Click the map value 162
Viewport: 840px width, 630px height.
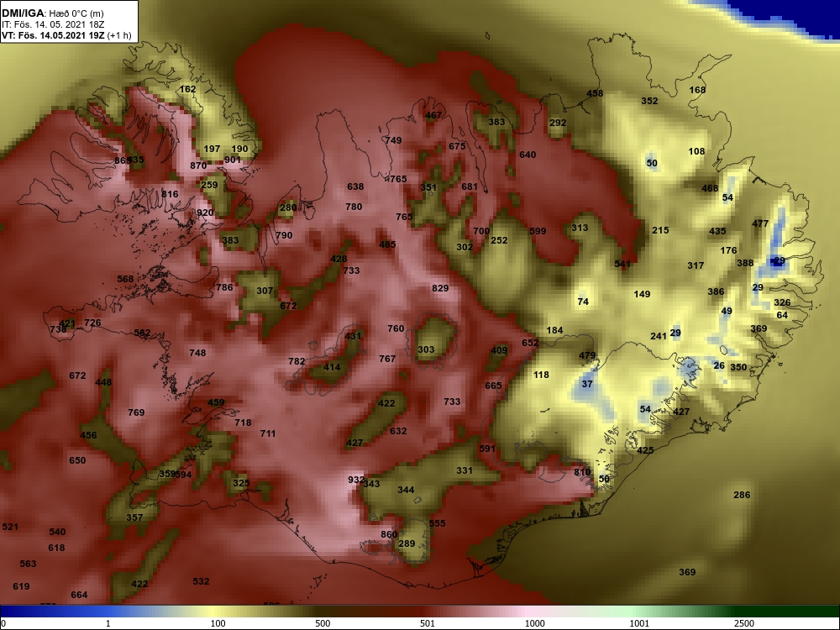[187, 89]
